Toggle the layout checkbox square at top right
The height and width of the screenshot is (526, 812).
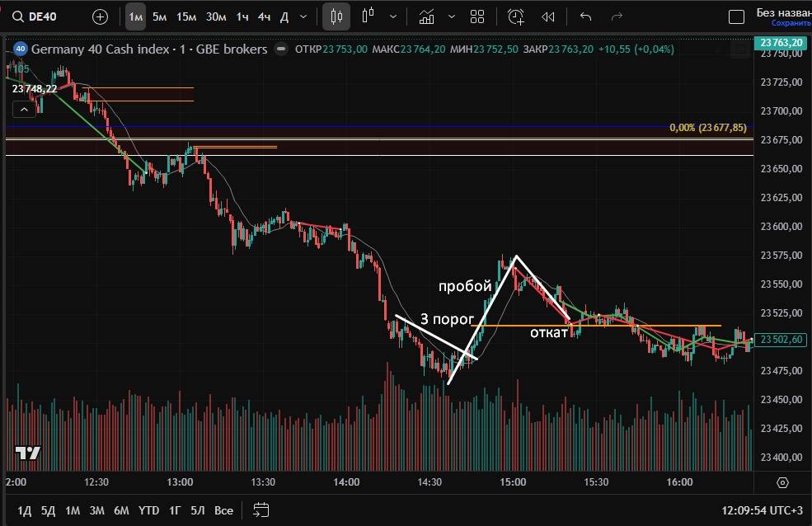click(x=736, y=16)
